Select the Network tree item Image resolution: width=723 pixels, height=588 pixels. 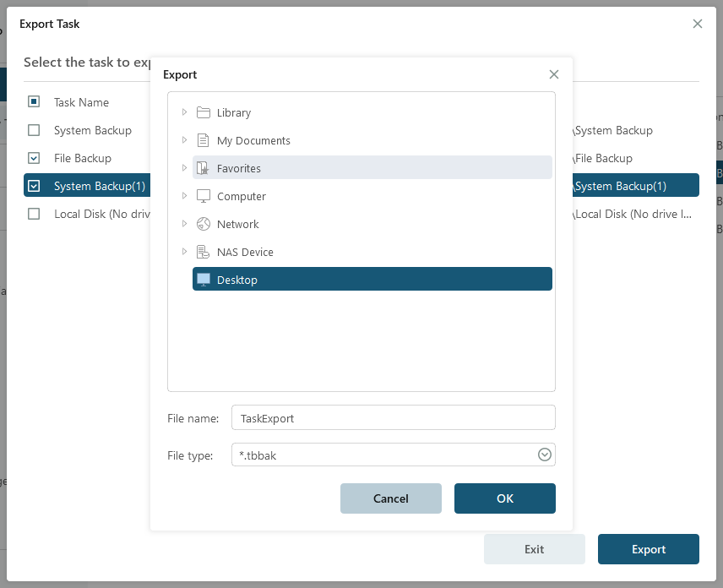(x=238, y=224)
